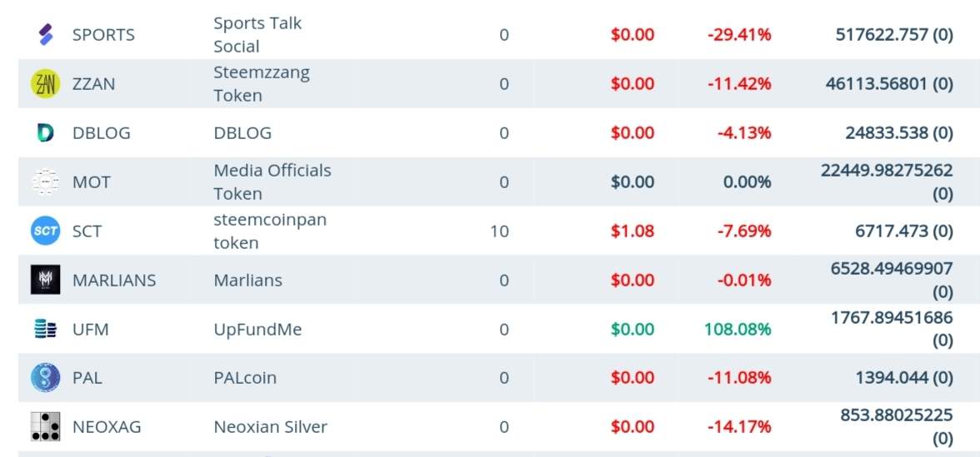Select the SCT volume value 10
This screenshot has height=457, width=980.
[x=499, y=231]
